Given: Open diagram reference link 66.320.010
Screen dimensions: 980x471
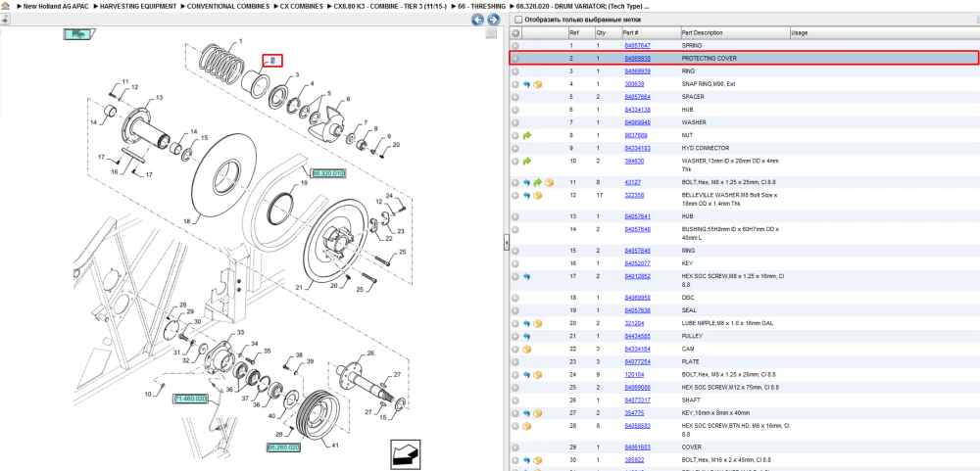Looking at the screenshot, I should pos(328,173).
